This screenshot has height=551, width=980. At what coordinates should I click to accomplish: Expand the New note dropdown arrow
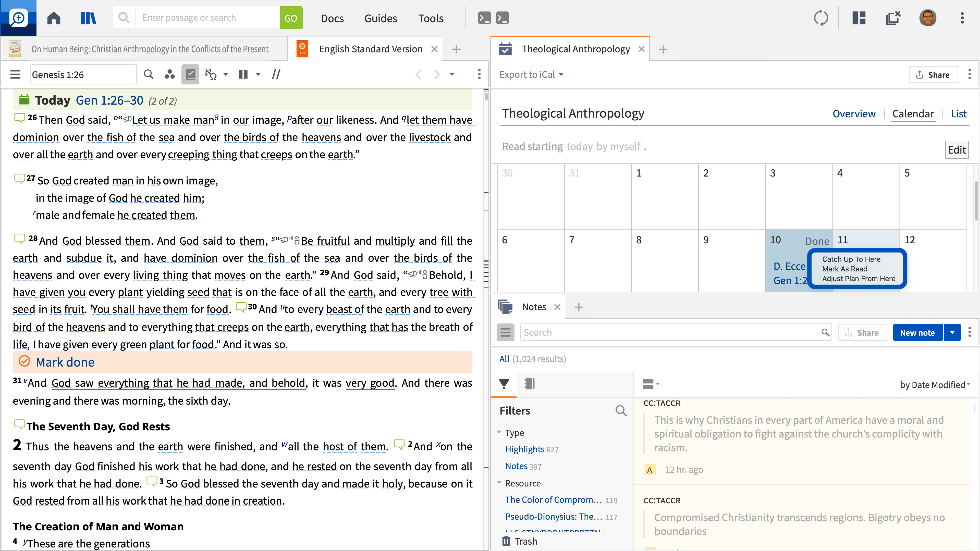point(952,333)
